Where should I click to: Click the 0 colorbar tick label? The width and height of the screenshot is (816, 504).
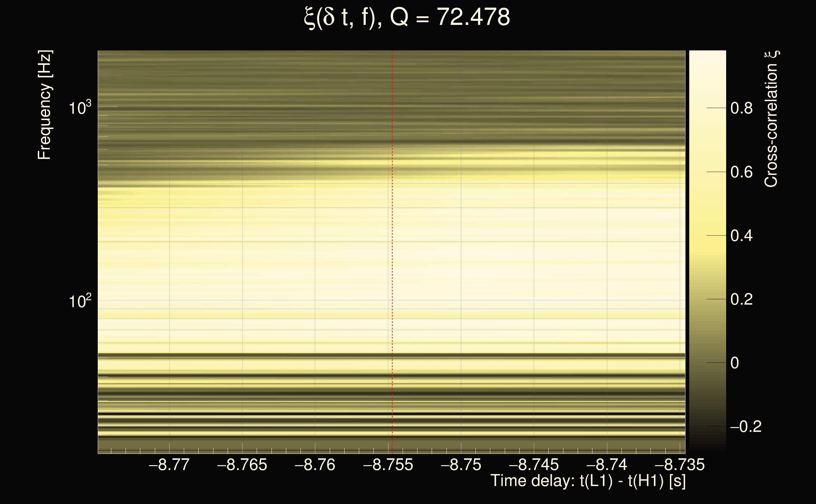pyautogui.click(x=735, y=363)
